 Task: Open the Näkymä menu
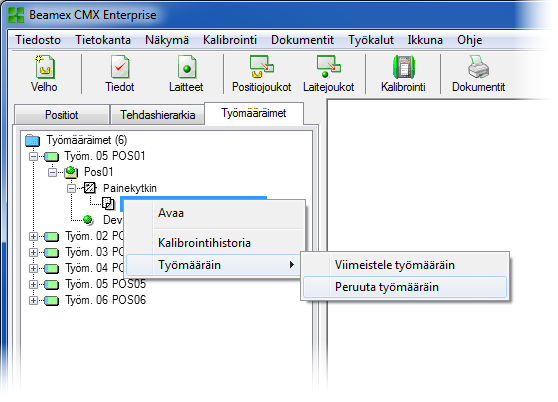tap(167, 40)
